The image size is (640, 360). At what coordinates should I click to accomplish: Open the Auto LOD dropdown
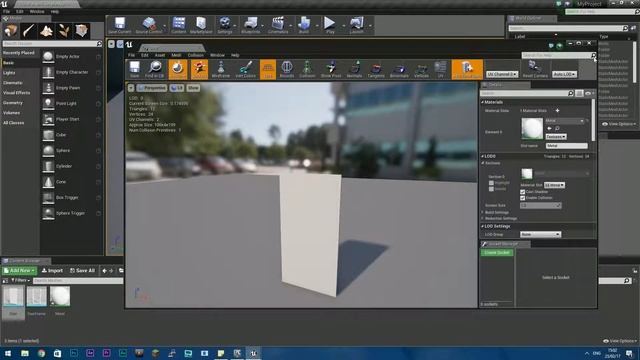[x=564, y=74]
